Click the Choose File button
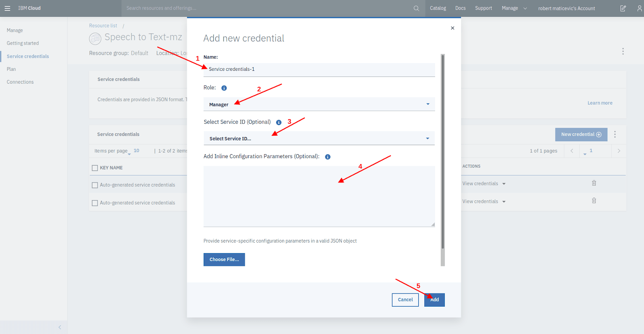Screen dimensions: 644x334 pyautogui.click(x=224, y=260)
